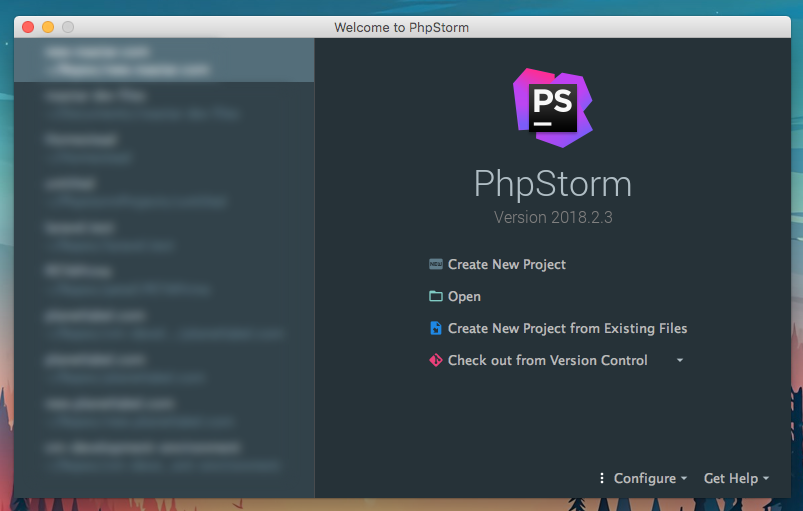Select Create New Project
Screen dimensions: 803x511
click(x=506, y=264)
